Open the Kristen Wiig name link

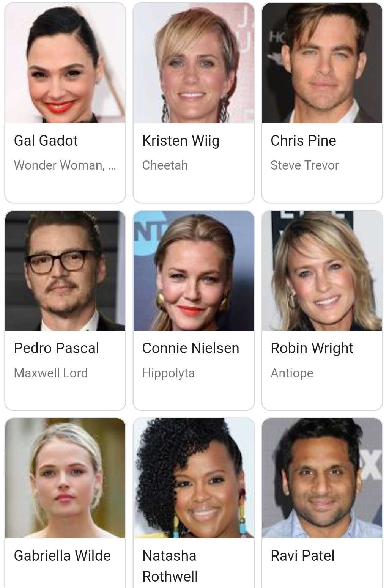pos(181,141)
